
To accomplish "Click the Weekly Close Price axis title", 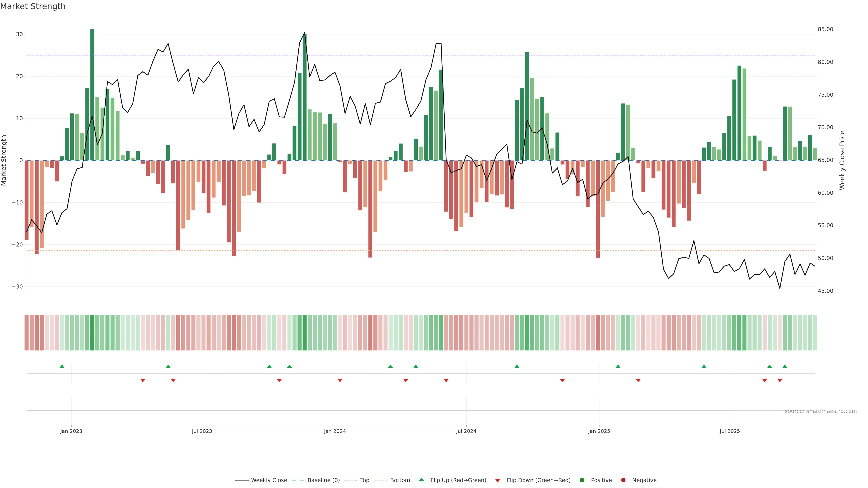I will tap(842, 160).
